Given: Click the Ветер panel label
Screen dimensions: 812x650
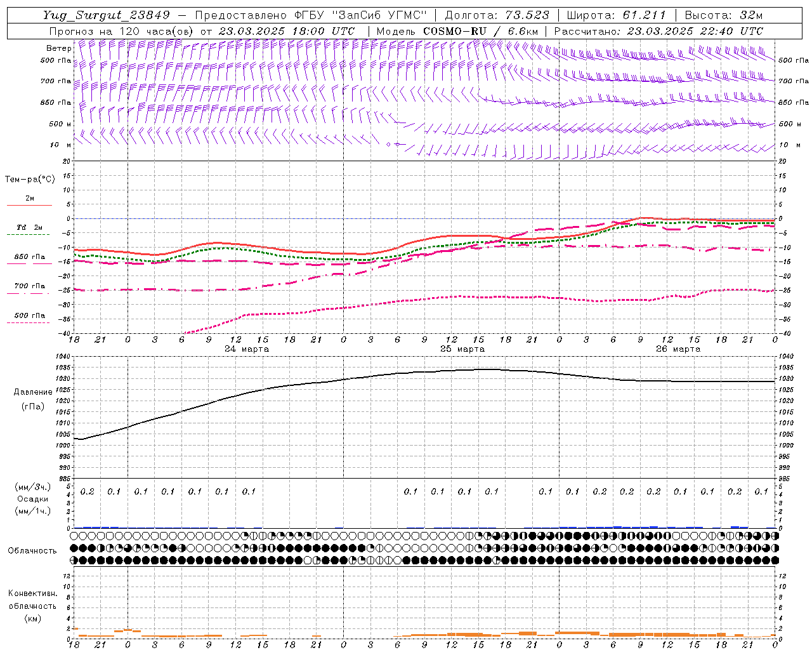Looking at the screenshot, I should (x=58, y=48).
